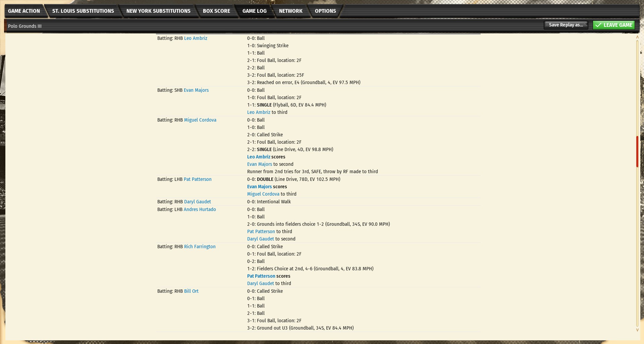Image resolution: width=644 pixels, height=344 pixels.
Task: Open batter Evan Majors' player link
Action: pyautogui.click(x=196, y=90)
